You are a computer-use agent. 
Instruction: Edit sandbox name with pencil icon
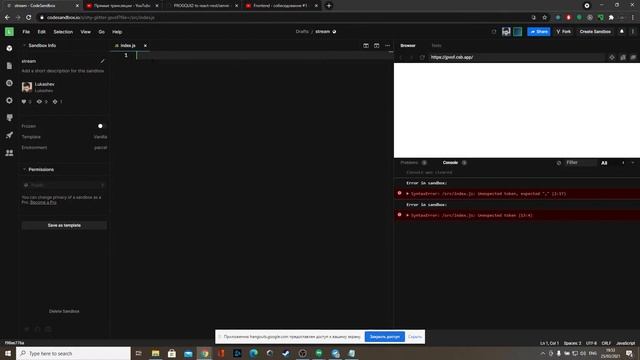coord(102,61)
